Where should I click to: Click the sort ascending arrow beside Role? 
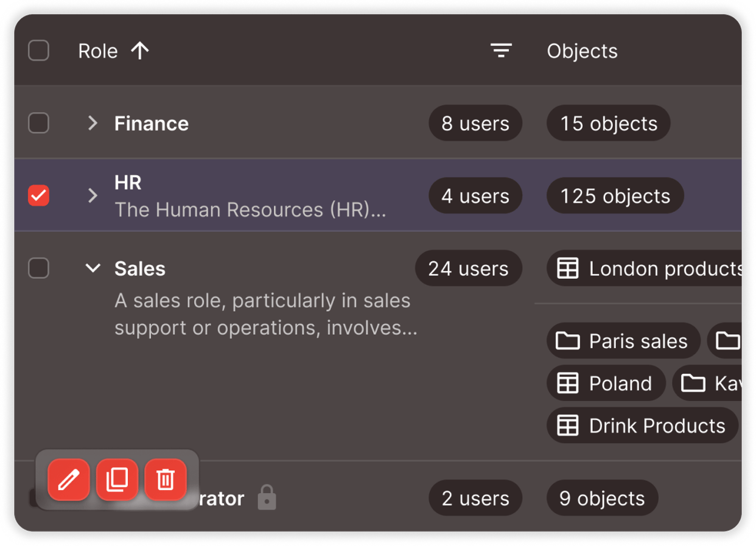pyautogui.click(x=140, y=51)
